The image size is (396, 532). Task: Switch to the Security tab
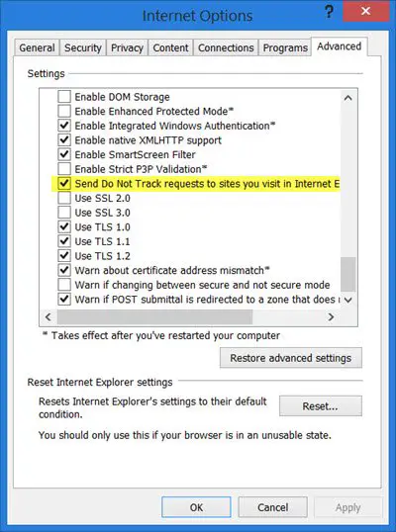(x=83, y=47)
